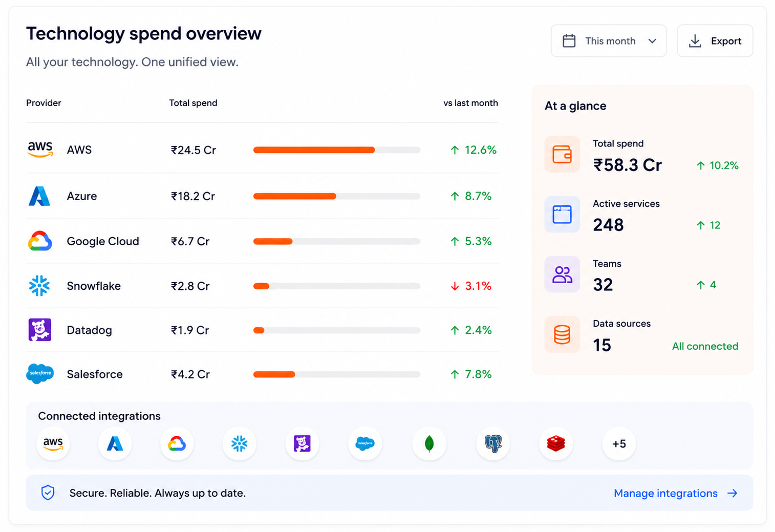This screenshot has height=532, width=775.
Task: Click the database icon beside Data sources
Action: 562,334
